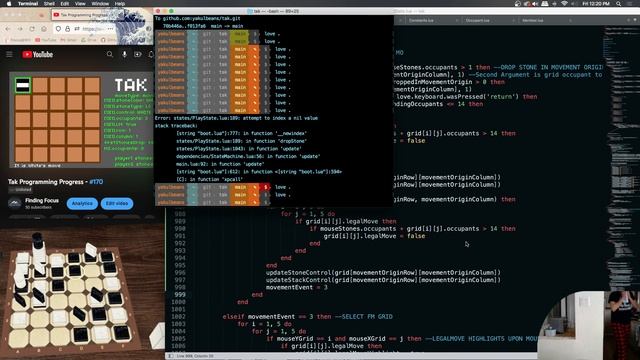Open the Window menu in menu bar
The image size is (640, 360).
[100, 4]
